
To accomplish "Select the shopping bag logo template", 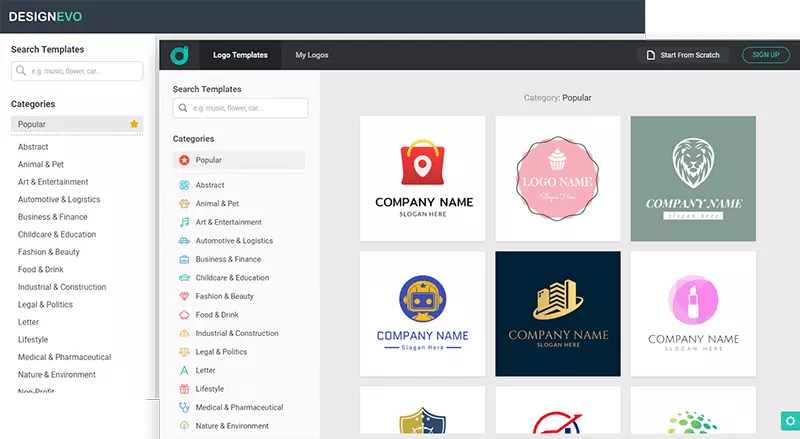I will pos(423,178).
